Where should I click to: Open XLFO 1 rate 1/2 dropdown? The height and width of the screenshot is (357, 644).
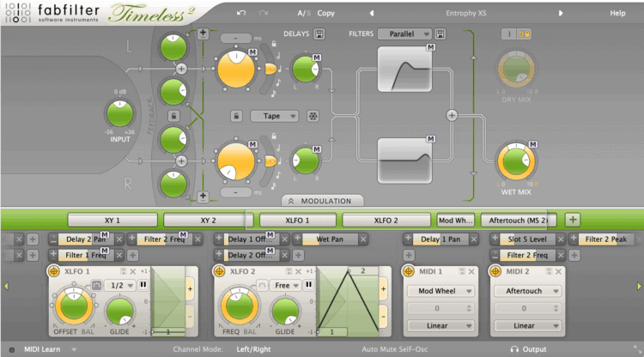pyautogui.click(x=120, y=285)
